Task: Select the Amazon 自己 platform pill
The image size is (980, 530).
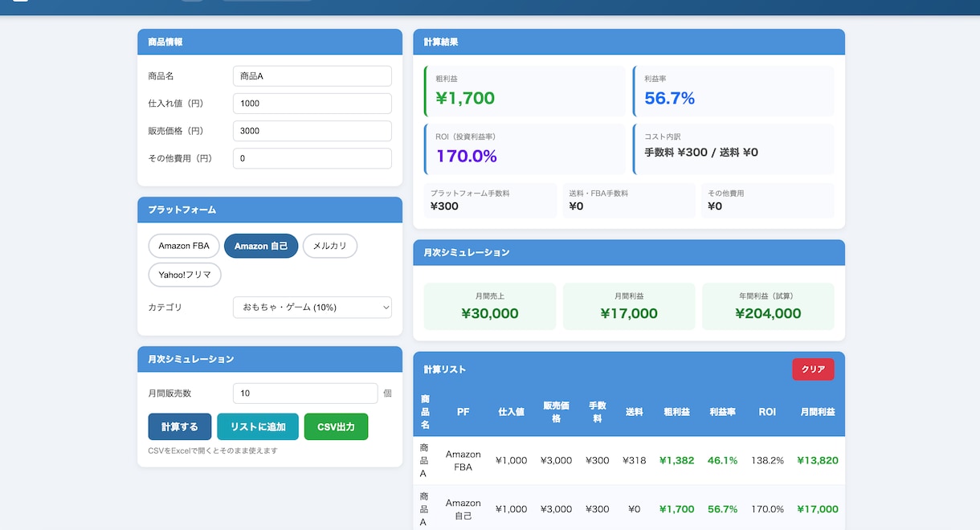Action: pos(261,246)
